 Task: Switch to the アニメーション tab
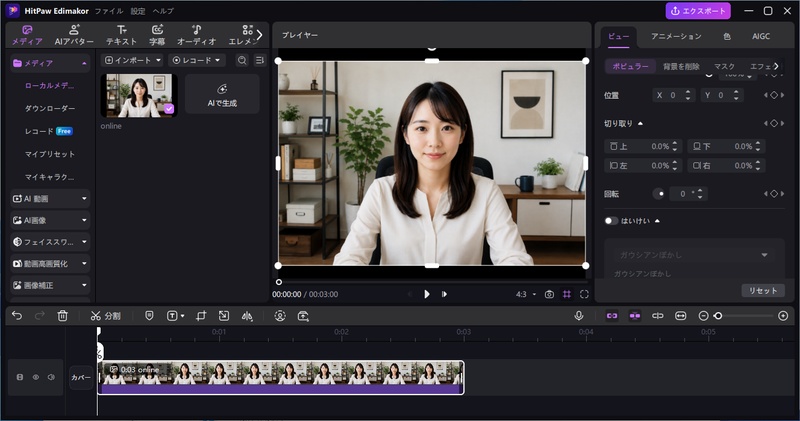[x=676, y=36]
